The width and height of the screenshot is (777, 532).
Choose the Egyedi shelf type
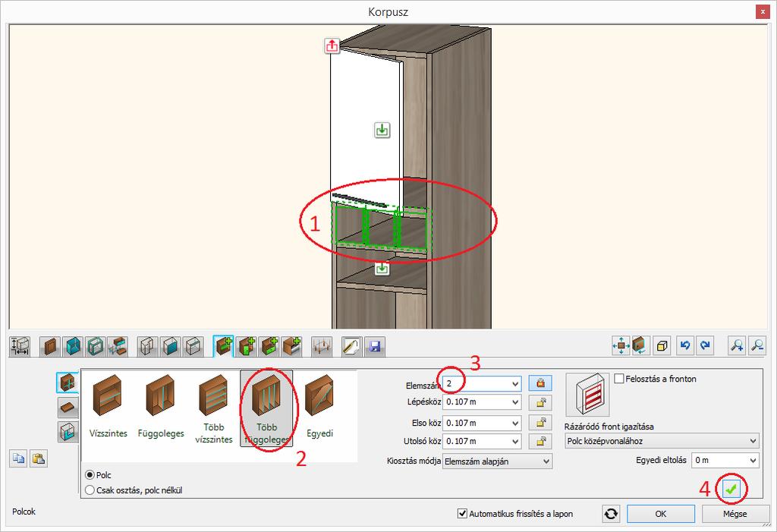319,408
